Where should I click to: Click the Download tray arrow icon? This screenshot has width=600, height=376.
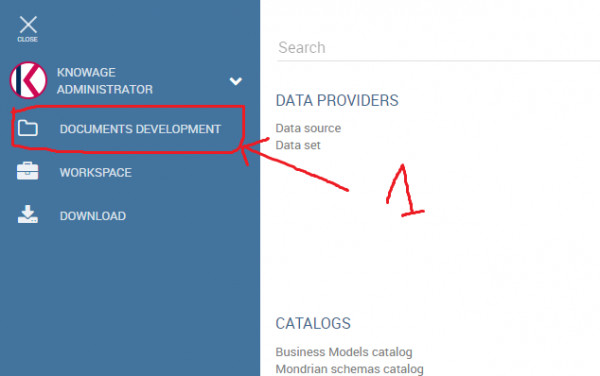click(x=28, y=214)
